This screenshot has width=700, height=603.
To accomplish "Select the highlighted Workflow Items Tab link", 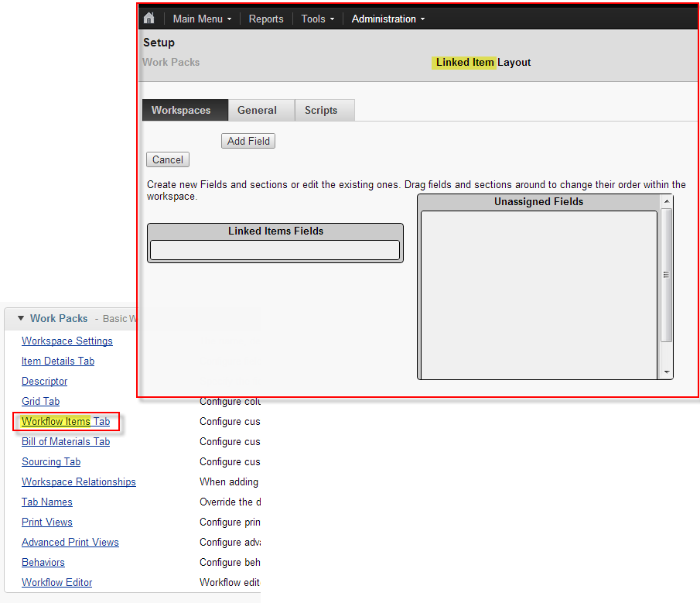I will [x=66, y=421].
